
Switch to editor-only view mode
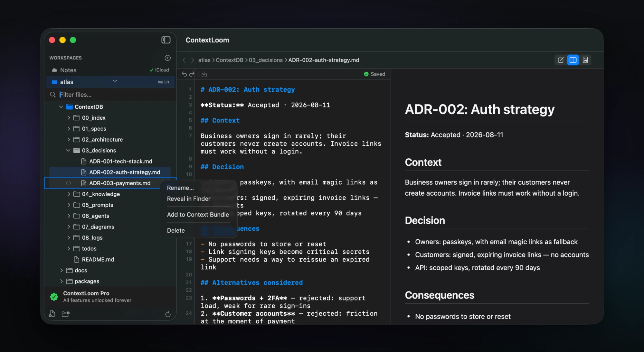point(561,60)
